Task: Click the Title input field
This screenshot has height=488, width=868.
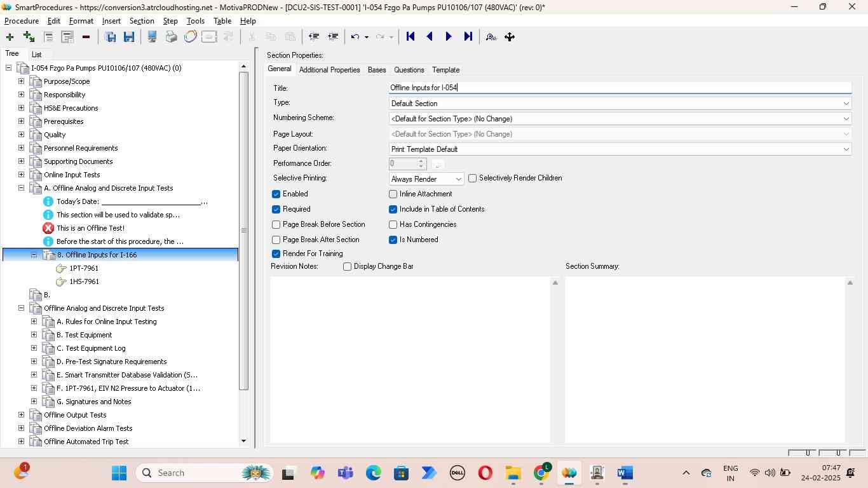Action: click(620, 88)
